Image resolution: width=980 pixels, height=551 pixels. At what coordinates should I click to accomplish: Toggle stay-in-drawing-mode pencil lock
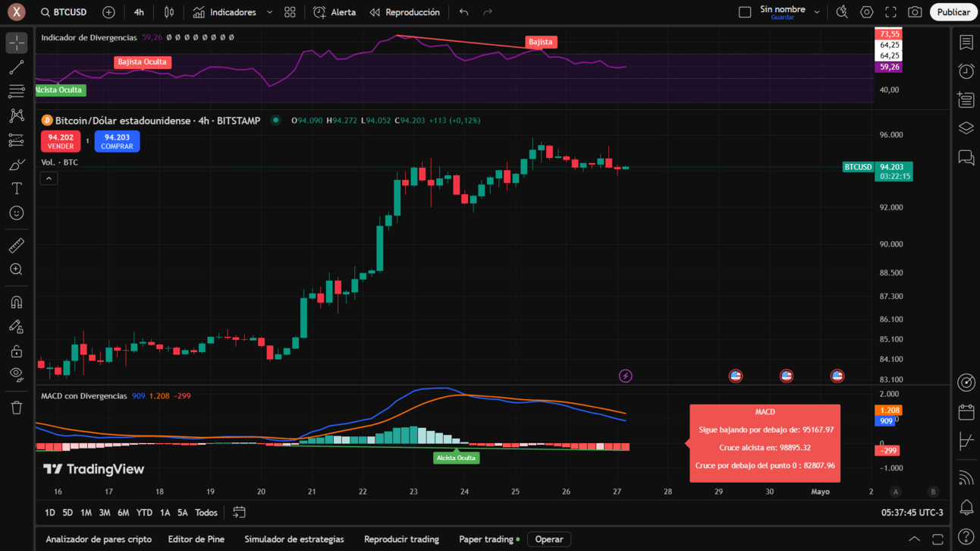pos(17,326)
